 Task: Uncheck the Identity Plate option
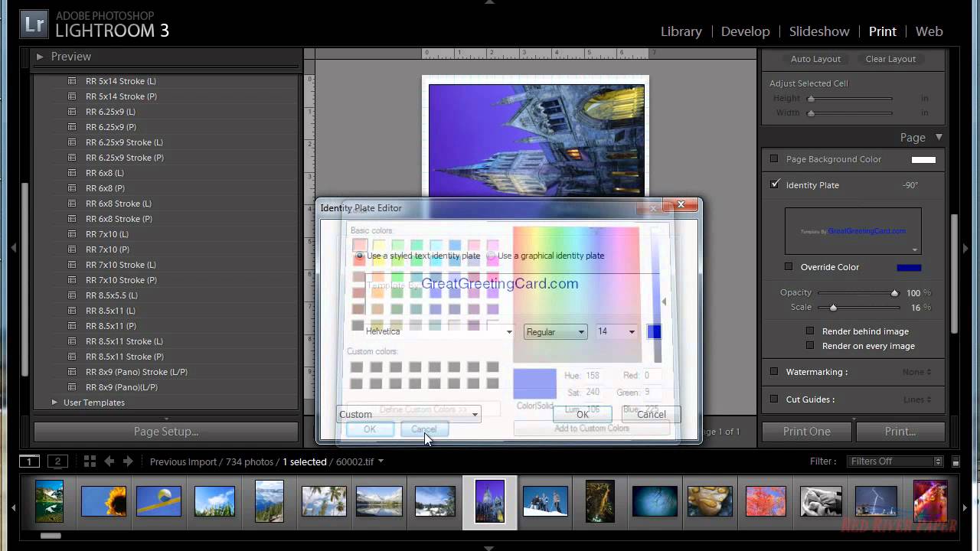[775, 184]
